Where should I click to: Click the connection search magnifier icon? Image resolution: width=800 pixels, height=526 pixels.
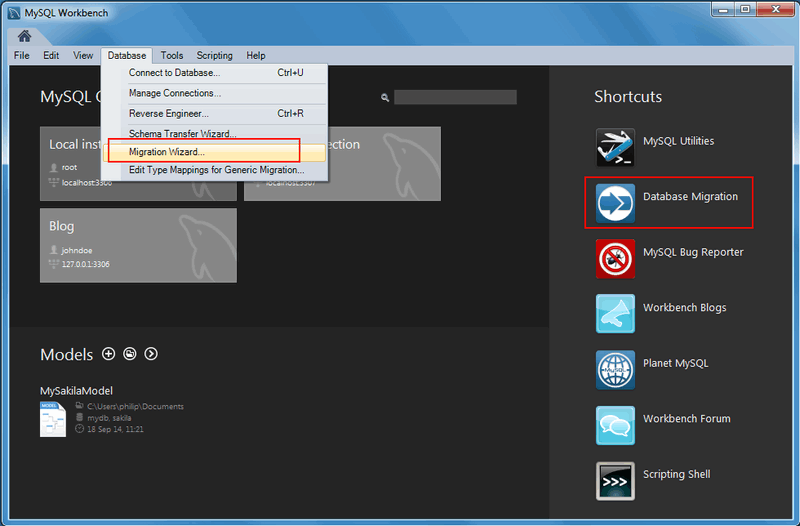click(385, 97)
